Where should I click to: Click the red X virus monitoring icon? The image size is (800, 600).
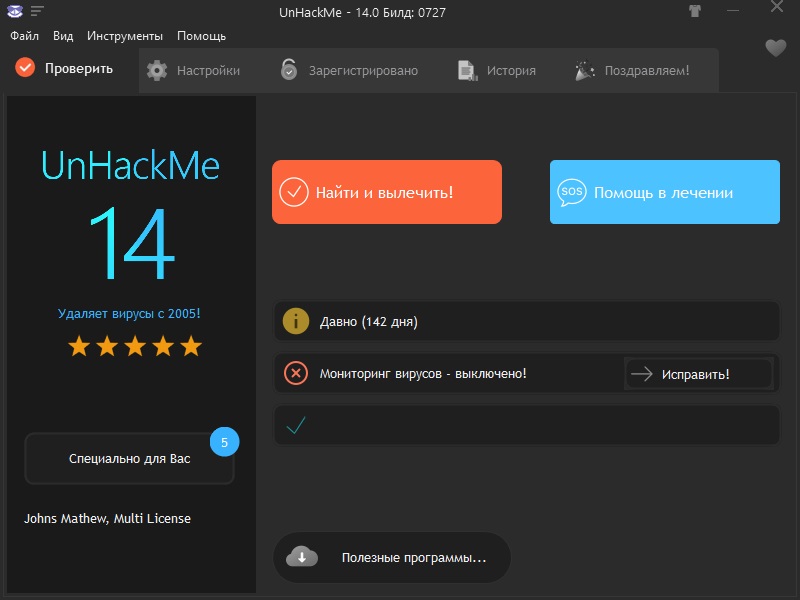(x=295, y=373)
